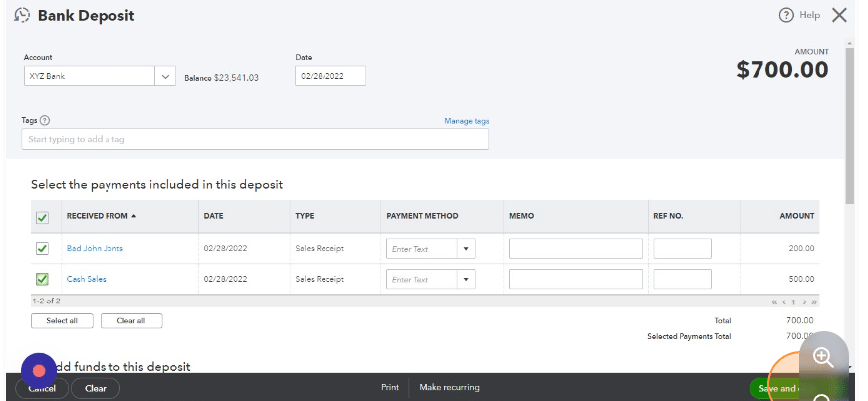Click the Memo field for Bad John Jonts
Image resolution: width=868 pixels, height=401 pixels.
[x=575, y=249]
